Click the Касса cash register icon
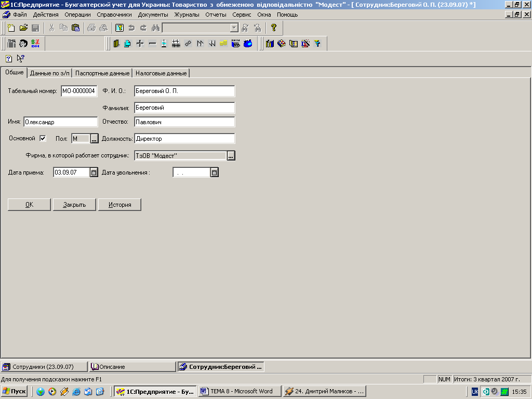 pos(235,44)
